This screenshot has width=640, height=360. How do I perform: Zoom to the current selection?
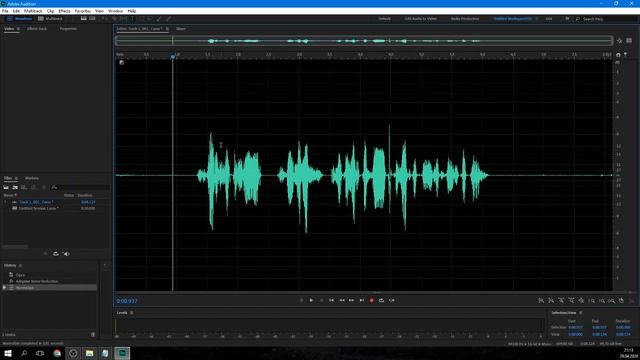(x=611, y=301)
